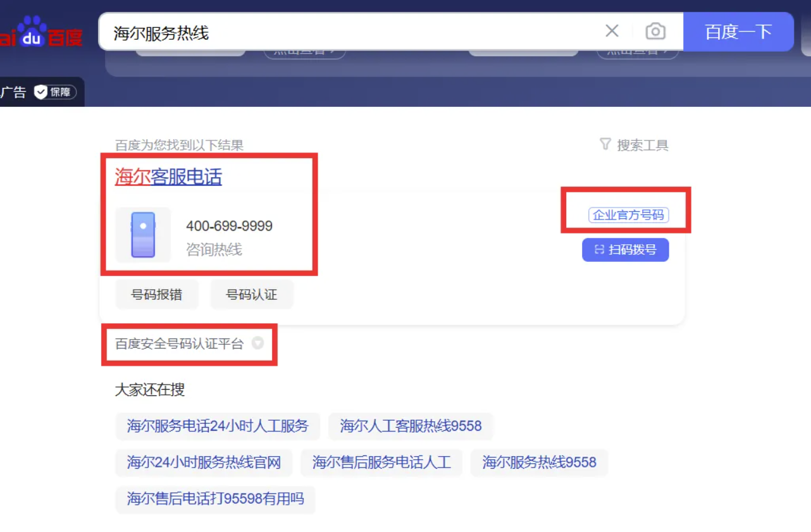Search 海尔24小时服务热线官网 suggestion
This screenshot has width=811, height=532.
click(x=204, y=462)
